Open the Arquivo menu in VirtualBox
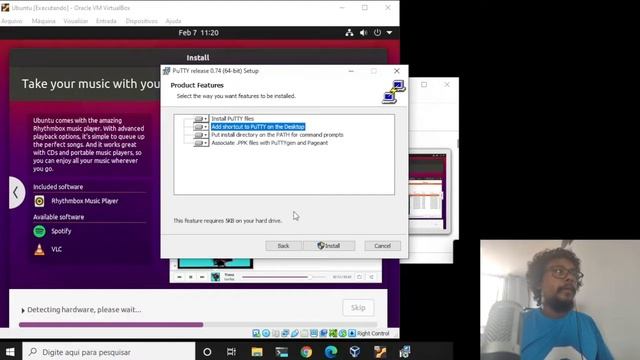 11,21
